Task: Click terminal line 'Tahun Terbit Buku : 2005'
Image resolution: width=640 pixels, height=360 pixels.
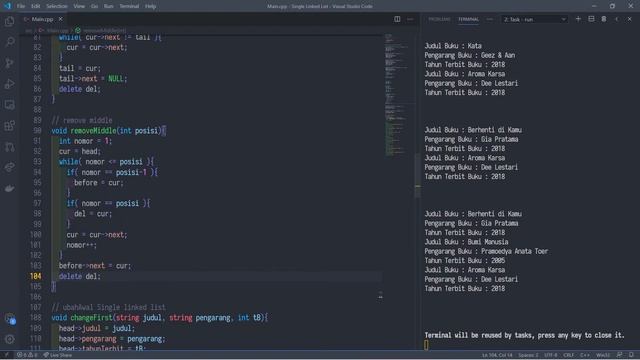Action: (x=464, y=261)
